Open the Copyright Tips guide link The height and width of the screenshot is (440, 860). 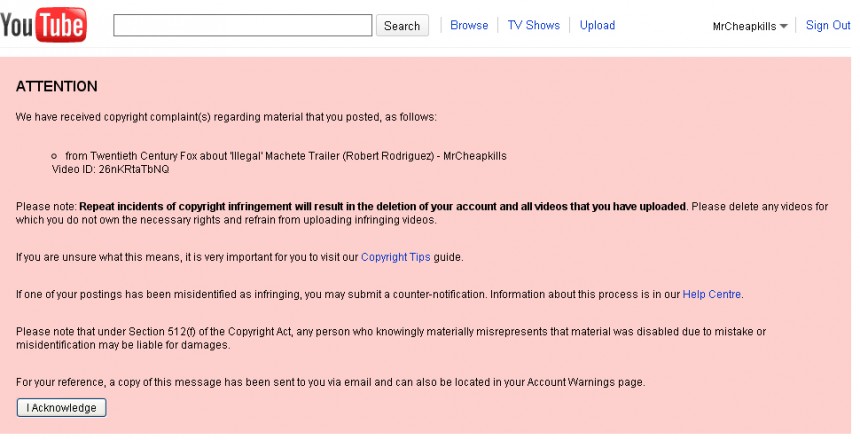[x=395, y=257]
